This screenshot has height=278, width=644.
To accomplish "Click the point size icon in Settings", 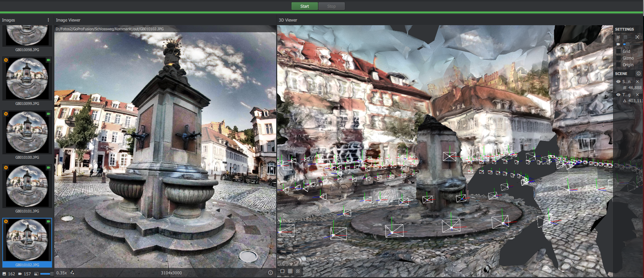I will (x=618, y=37).
